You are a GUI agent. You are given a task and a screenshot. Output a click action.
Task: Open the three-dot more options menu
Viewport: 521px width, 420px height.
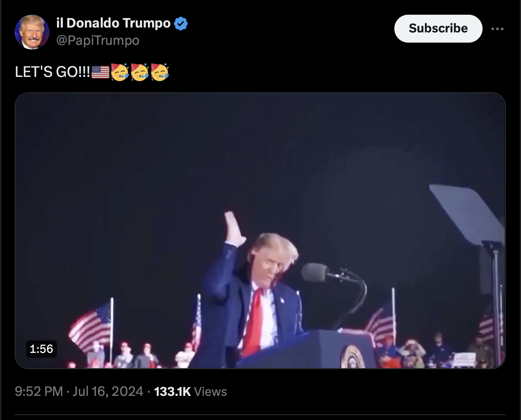pyautogui.click(x=497, y=29)
